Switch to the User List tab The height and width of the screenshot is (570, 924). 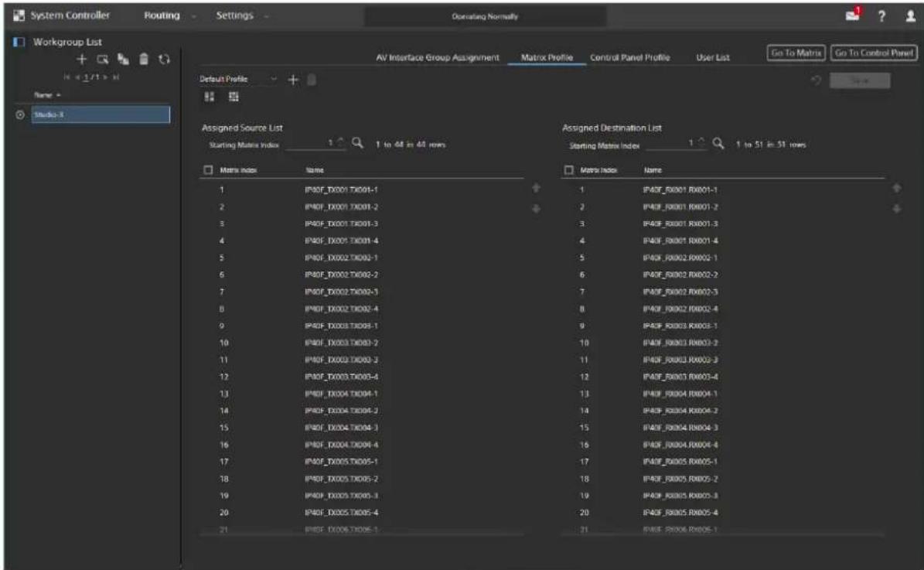(x=713, y=58)
